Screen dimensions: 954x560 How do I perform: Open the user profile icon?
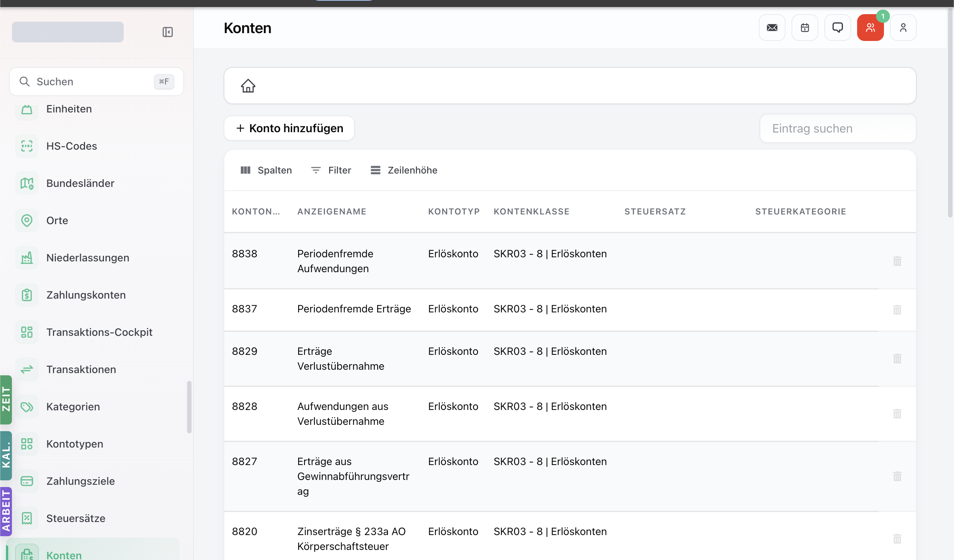click(903, 28)
